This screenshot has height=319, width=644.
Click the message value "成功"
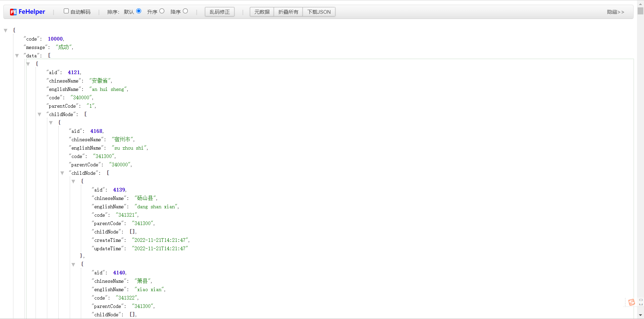coord(64,47)
